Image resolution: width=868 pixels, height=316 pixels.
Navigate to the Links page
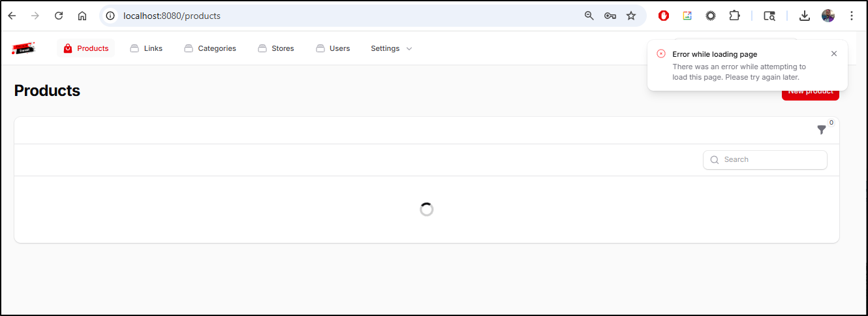click(x=146, y=48)
